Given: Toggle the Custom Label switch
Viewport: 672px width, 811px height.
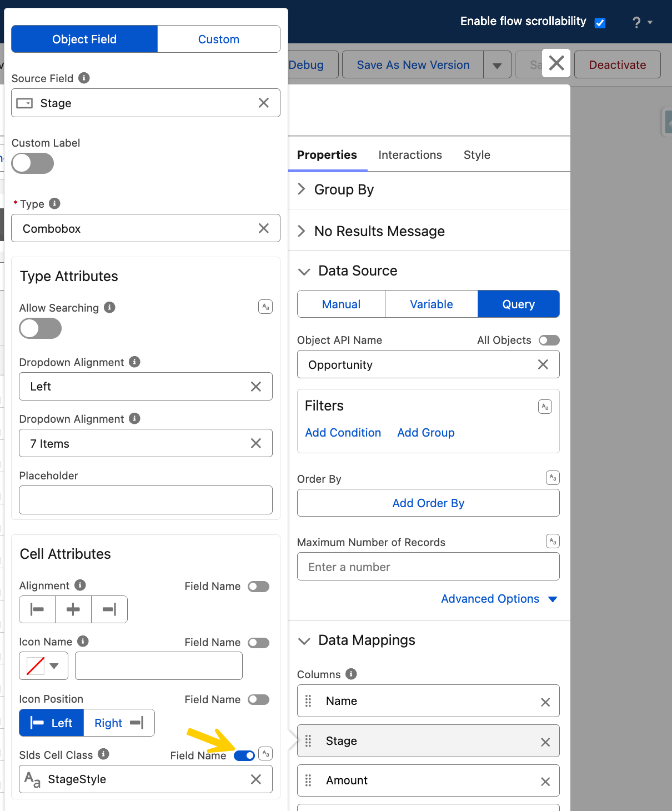Looking at the screenshot, I should click(x=33, y=163).
